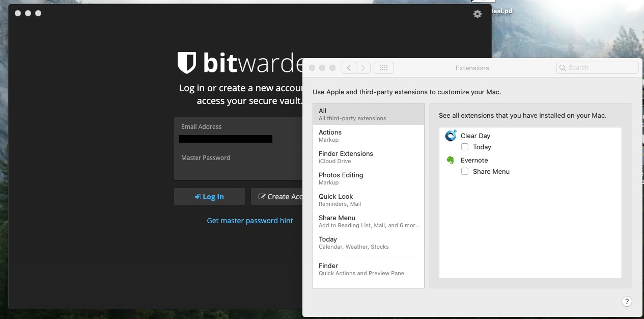
Task: Click the Log In button
Action: click(x=209, y=196)
